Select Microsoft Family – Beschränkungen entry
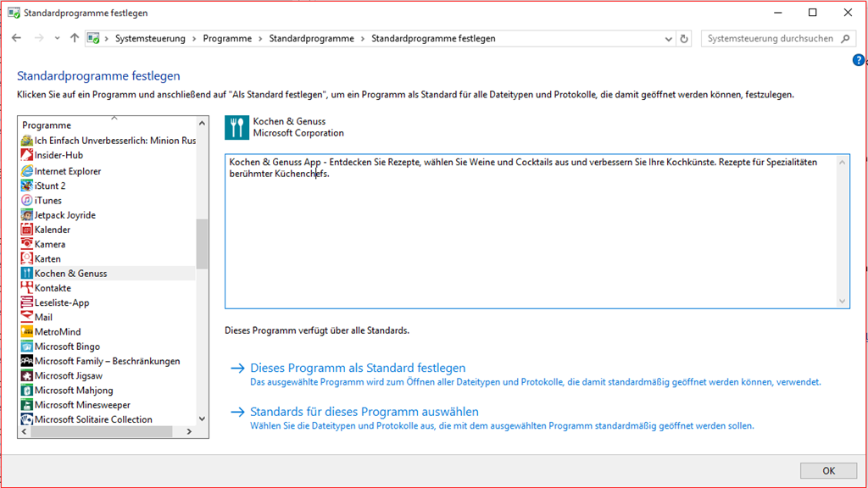 tap(108, 361)
